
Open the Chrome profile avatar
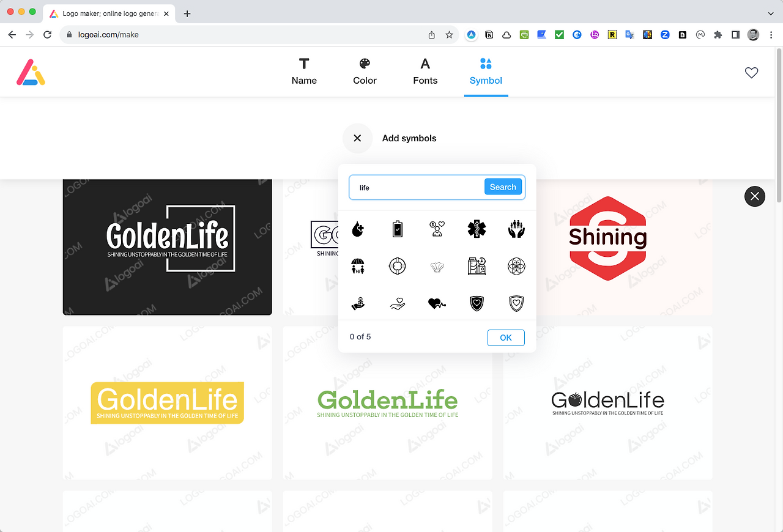(x=753, y=35)
